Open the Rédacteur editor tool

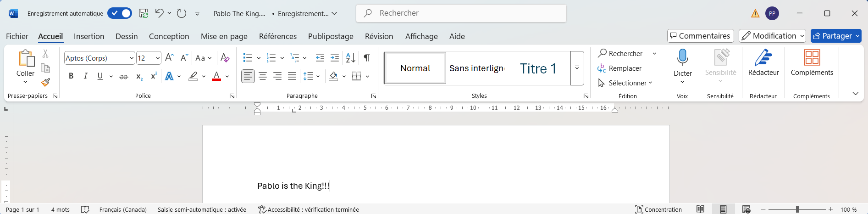[763, 62]
